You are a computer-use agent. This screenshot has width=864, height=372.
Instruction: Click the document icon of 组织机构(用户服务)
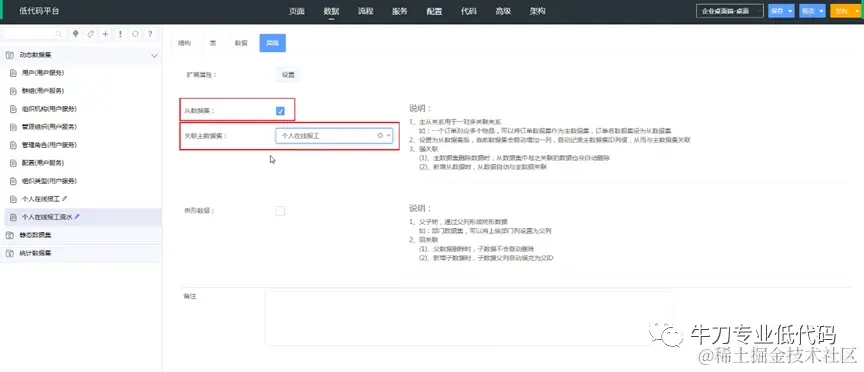(13, 109)
